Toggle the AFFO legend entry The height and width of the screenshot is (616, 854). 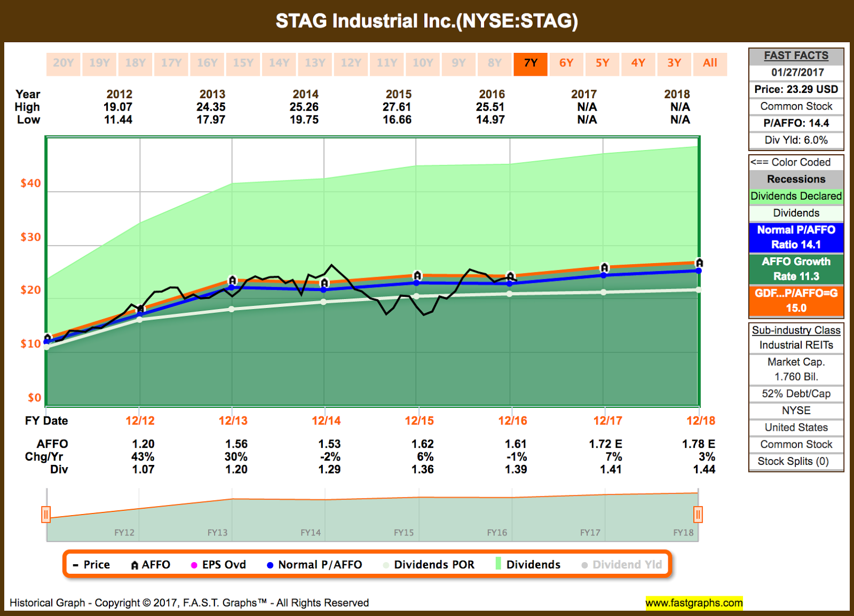(x=151, y=565)
